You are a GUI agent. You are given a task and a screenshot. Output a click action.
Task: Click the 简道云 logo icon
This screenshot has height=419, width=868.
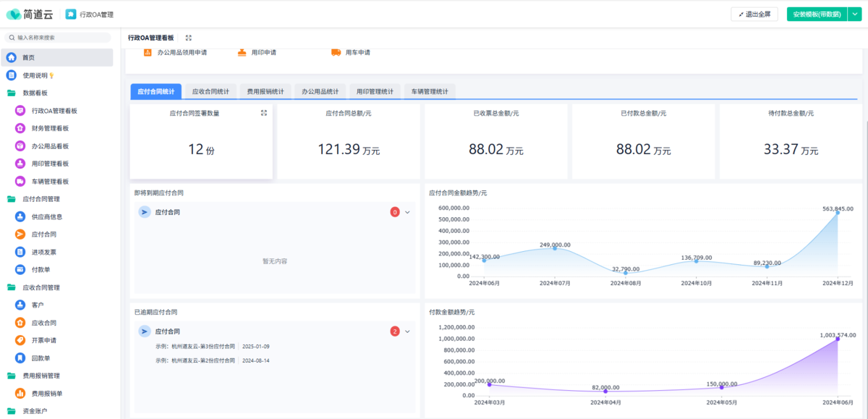(x=14, y=14)
